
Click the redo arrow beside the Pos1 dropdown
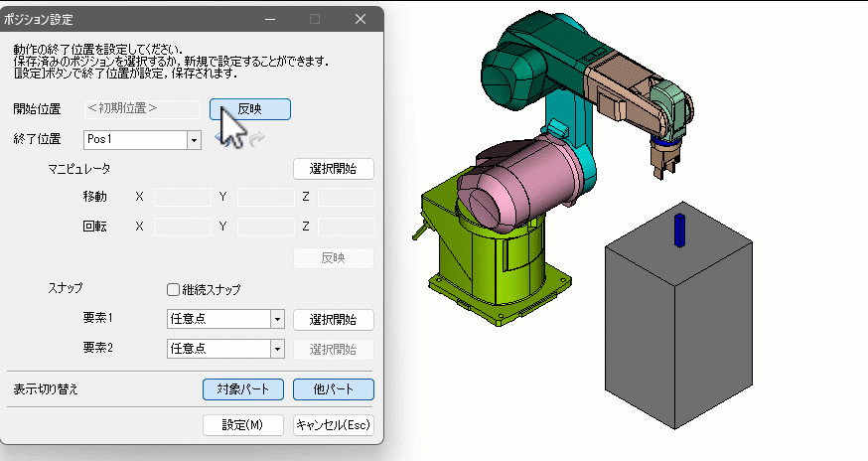point(258,141)
